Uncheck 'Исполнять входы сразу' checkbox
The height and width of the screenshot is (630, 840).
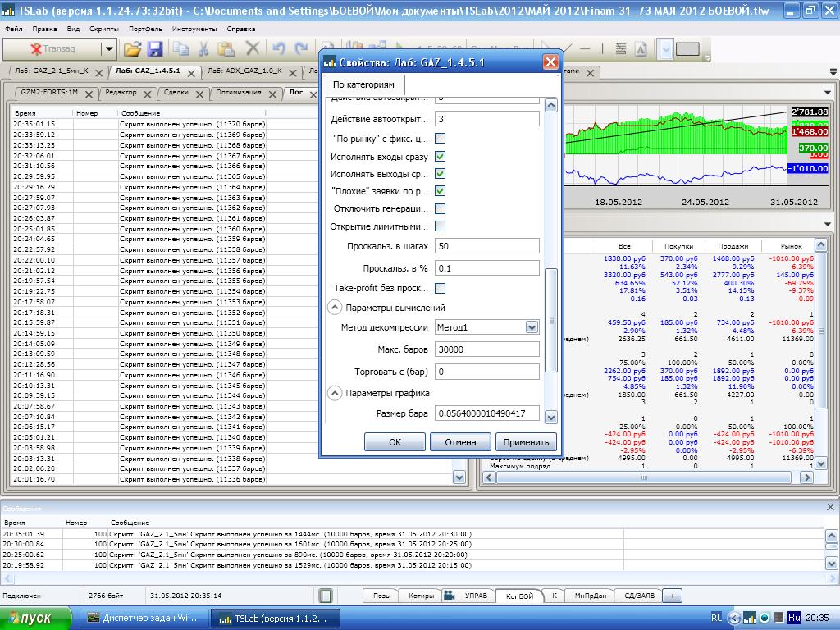tap(440, 156)
